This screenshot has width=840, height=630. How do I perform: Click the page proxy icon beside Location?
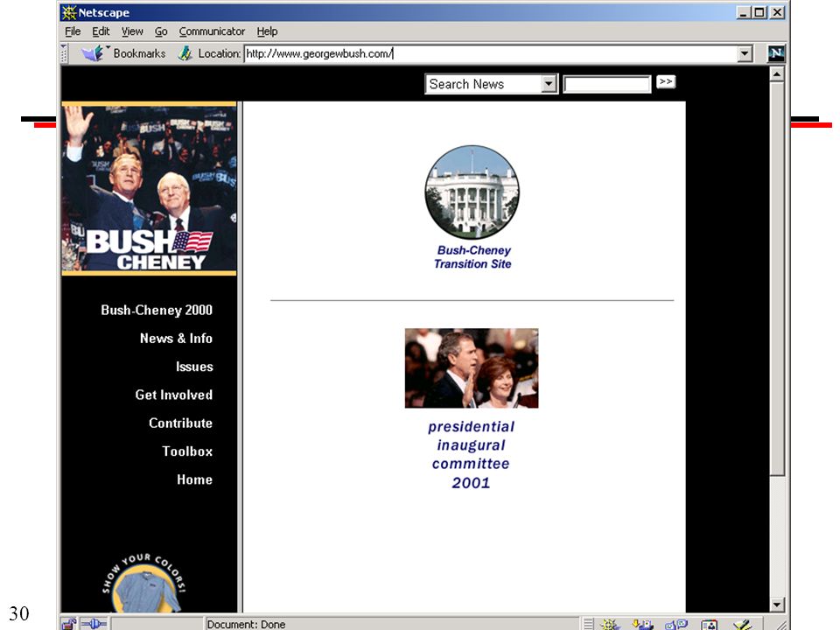tap(185, 53)
